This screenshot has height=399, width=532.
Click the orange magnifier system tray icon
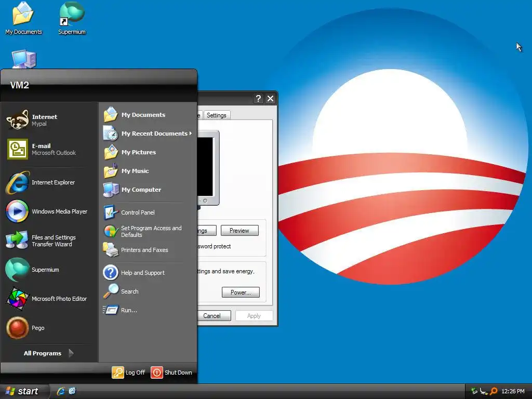point(494,391)
